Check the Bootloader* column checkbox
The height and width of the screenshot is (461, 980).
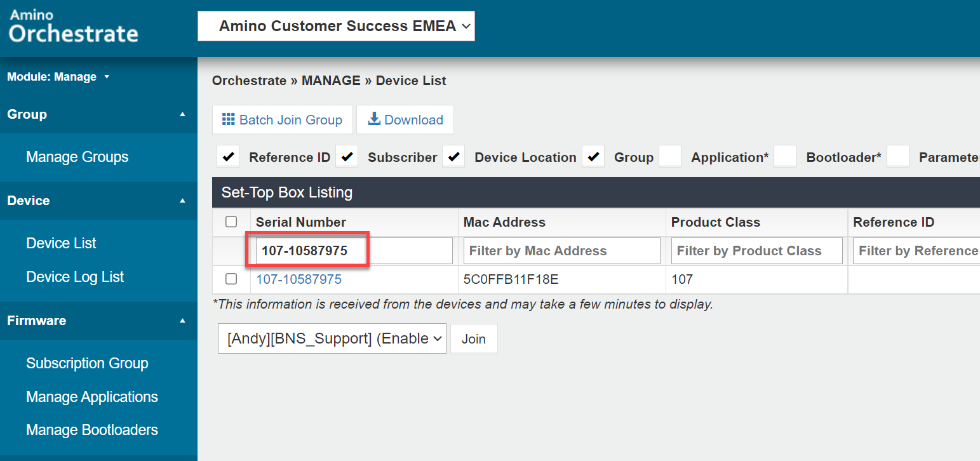pyautogui.click(x=785, y=157)
